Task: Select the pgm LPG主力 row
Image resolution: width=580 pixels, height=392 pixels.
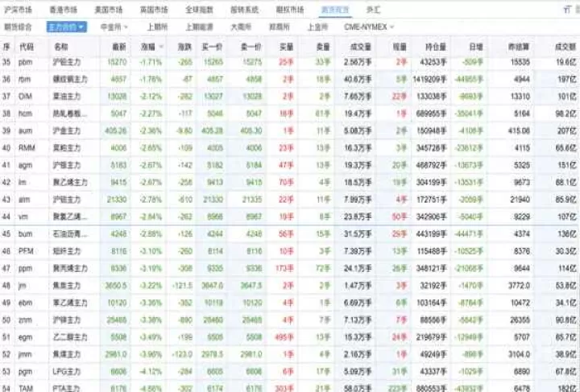Action: point(290,372)
